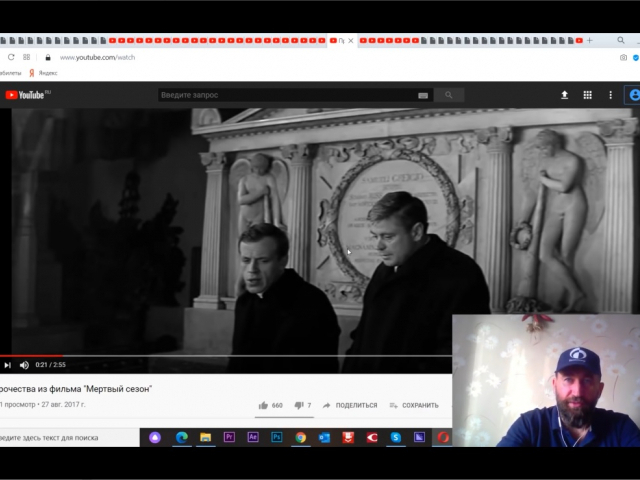Open Microsoft Edge from the taskbar
The height and width of the screenshot is (480, 640).
182,438
